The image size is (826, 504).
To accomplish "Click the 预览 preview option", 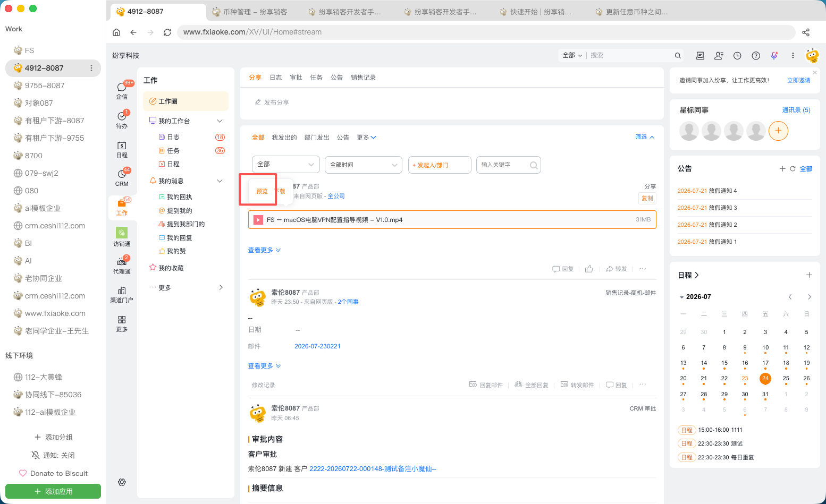I will pyautogui.click(x=262, y=191).
